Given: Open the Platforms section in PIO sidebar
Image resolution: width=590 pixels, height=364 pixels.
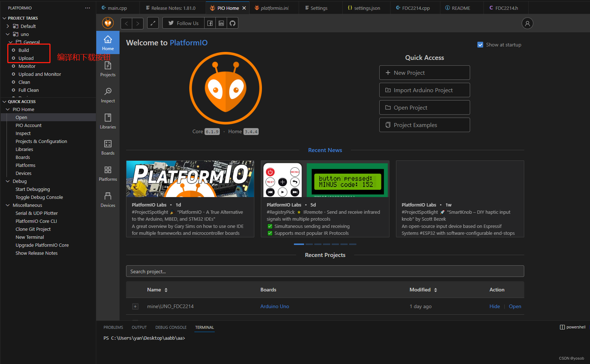Looking at the screenshot, I should [108, 173].
